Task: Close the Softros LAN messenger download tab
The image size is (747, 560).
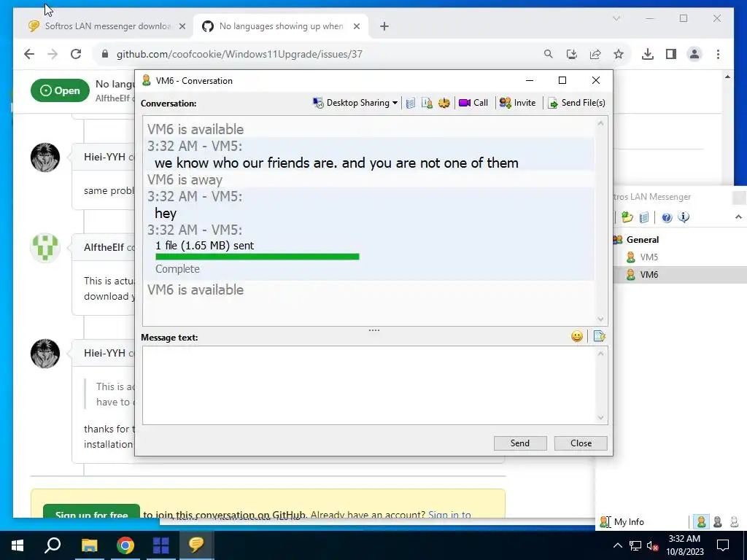Action: [x=182, y=27]
